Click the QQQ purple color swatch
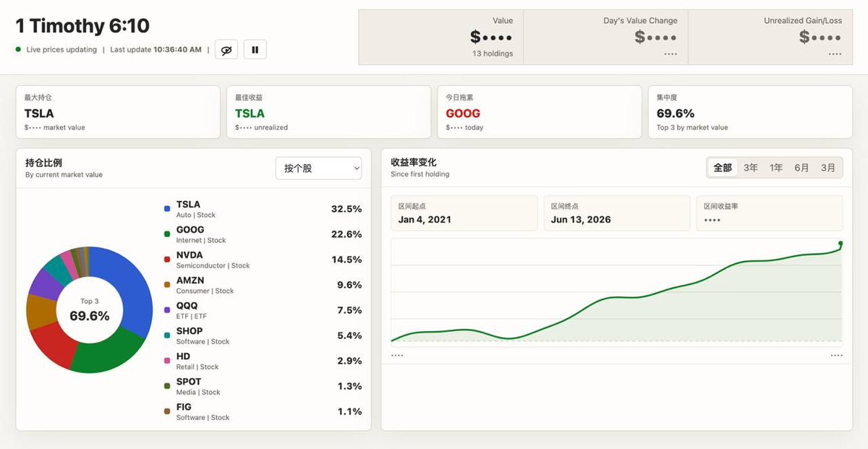 167,310
